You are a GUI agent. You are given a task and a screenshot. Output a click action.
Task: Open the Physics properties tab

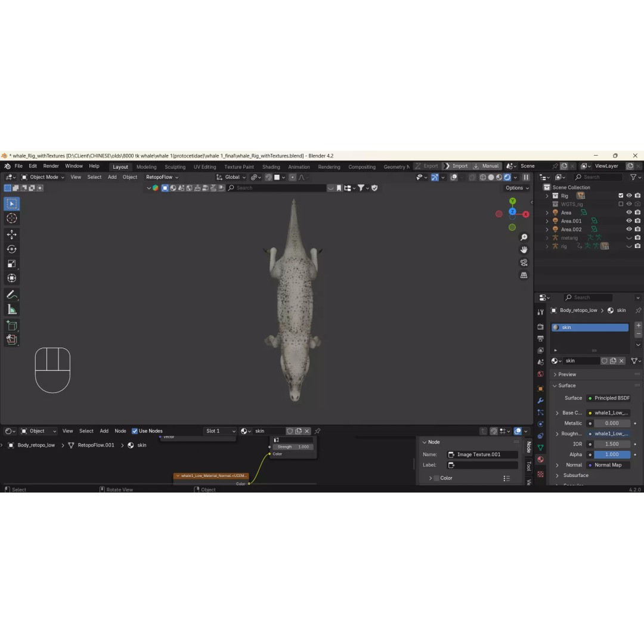[x=540, y=424]
